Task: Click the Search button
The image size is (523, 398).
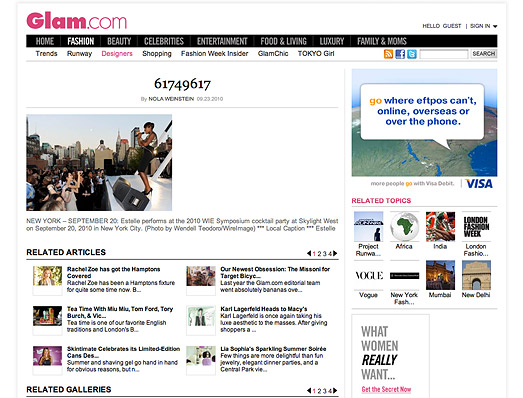Action: (484, 54)
